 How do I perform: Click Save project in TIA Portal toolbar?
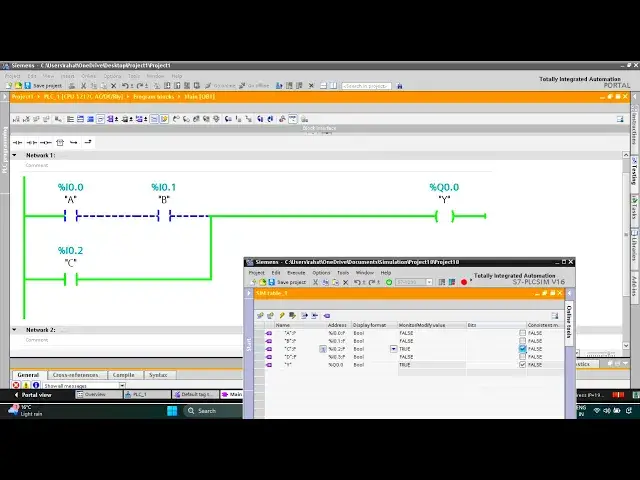(43, 86)
